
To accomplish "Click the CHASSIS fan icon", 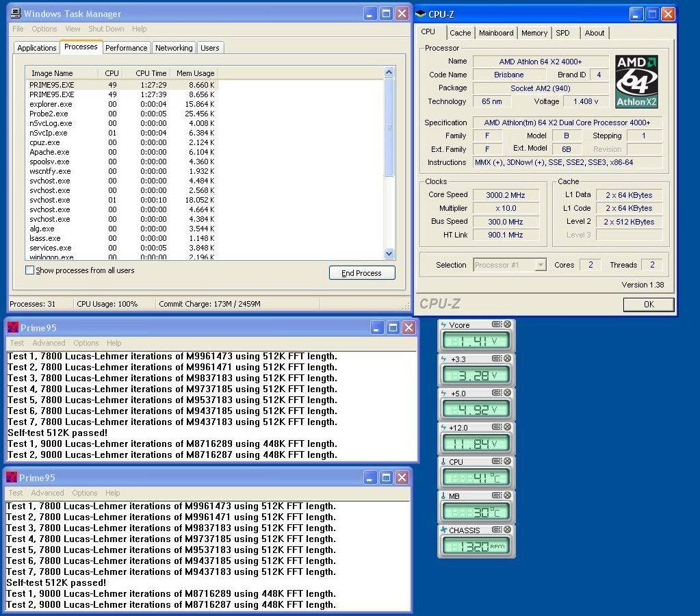I will click(444, 530).
